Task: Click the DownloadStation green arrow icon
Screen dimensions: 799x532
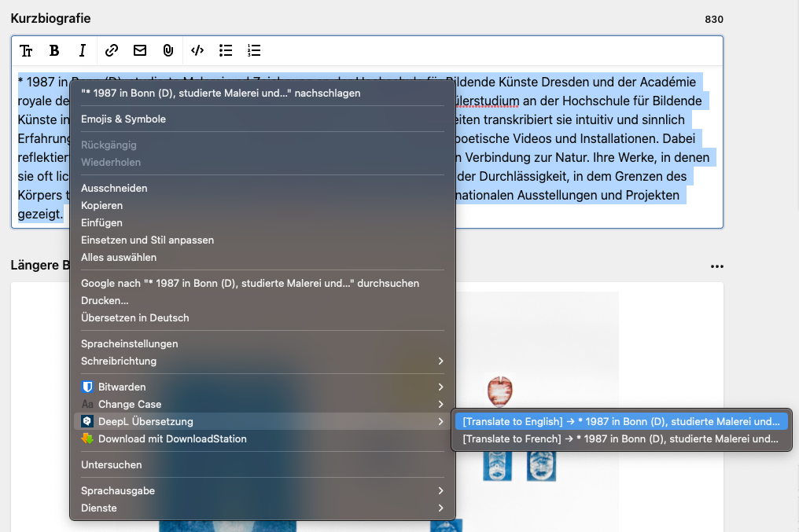Action: [87, 439]
